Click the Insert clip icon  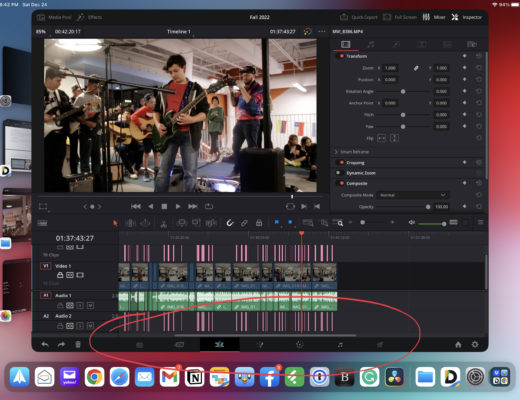pos(182,223)
